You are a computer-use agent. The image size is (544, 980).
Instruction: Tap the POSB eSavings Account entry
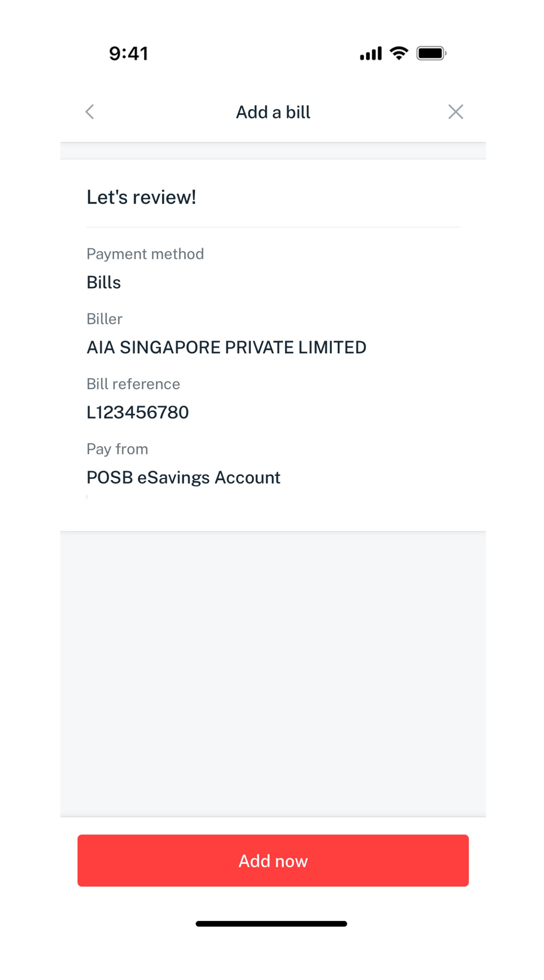click(183, 478)
